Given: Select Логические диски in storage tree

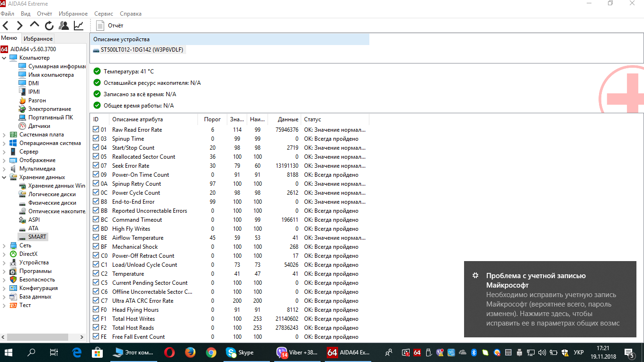Looking at the screenshot, I should (x=47, y=194).
